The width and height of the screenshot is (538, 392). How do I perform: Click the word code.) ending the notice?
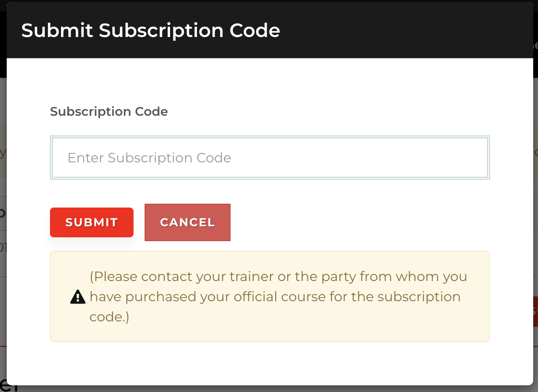(x=110, y=317)
